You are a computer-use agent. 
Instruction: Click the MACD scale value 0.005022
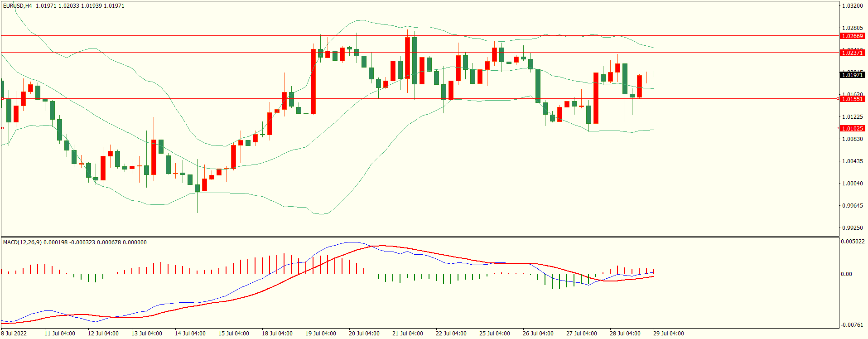coord(853,242)
